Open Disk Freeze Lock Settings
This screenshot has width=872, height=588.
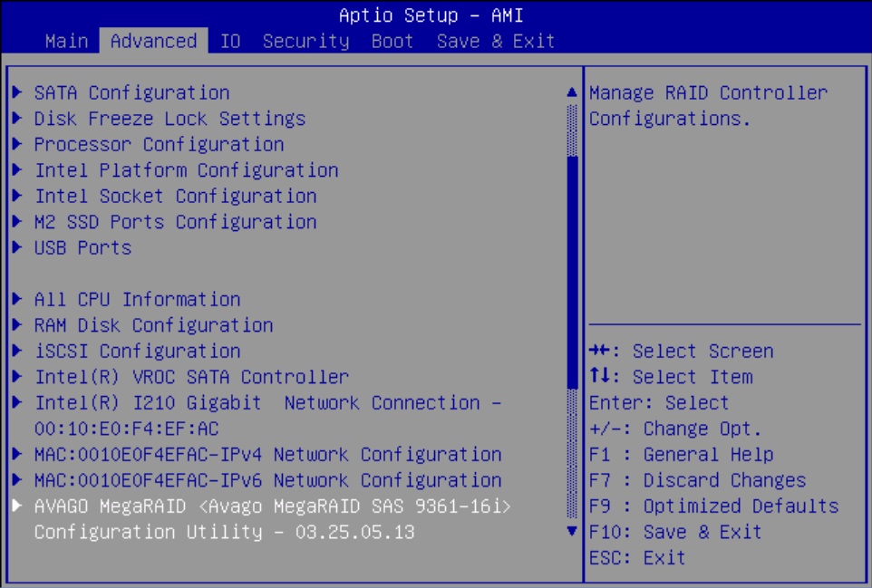click(170, 119)
